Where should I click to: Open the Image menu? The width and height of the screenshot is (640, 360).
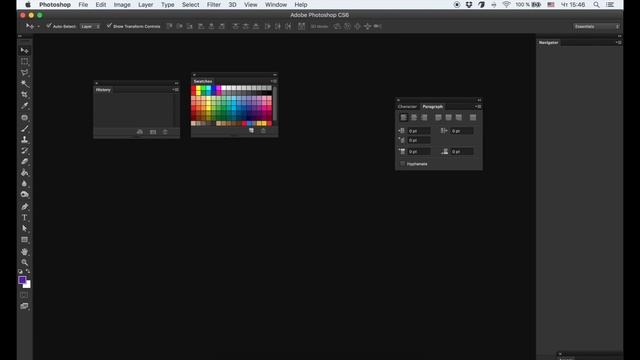point(122,4)
